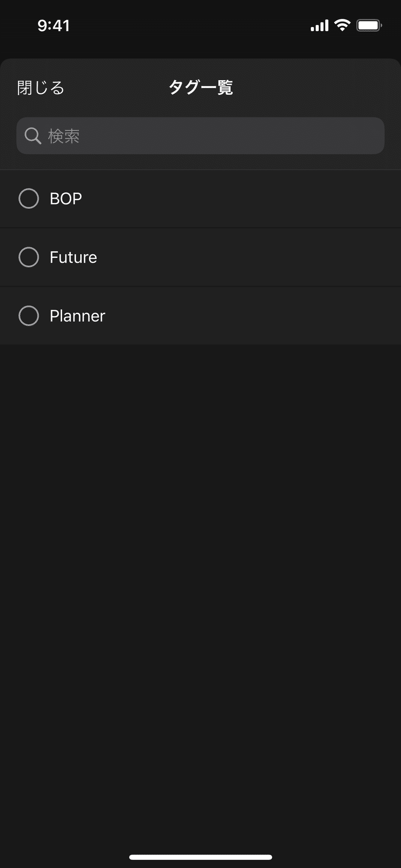The height and width of the screenshot is (868, 401).
Task: Tap the 閉じる button
Action: tap(41, 88)
